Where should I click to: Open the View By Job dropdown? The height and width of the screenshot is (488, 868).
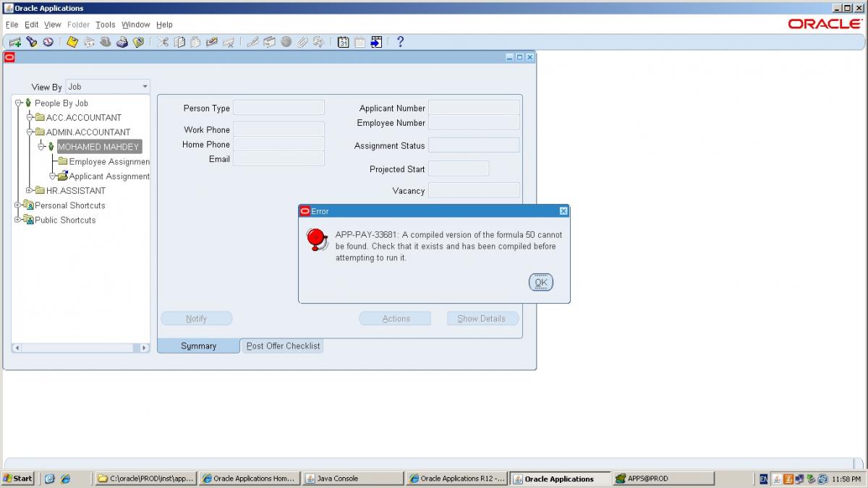[x=145, y=87]
